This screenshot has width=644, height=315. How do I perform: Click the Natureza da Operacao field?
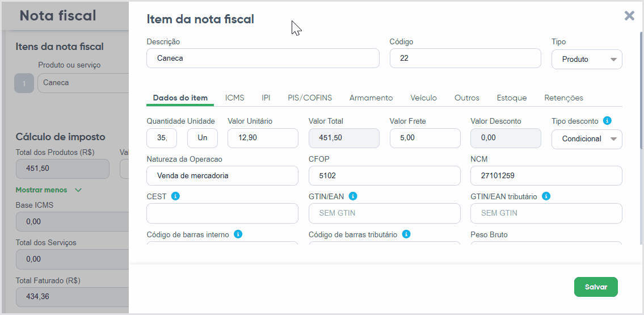222,176
